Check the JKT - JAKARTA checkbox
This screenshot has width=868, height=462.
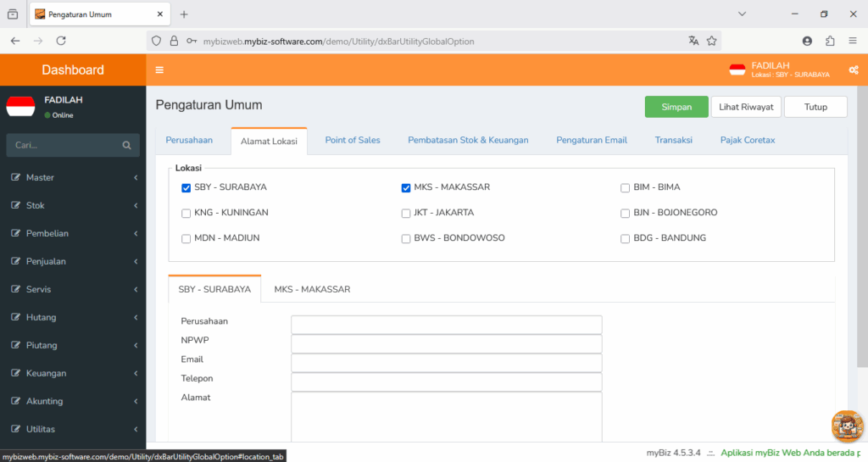tap(406, 214)
